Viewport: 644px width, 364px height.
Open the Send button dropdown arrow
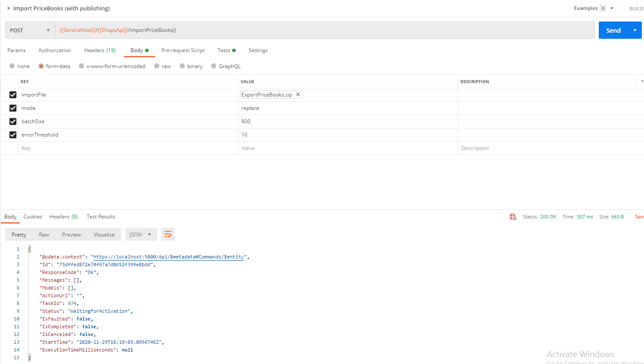635,30
